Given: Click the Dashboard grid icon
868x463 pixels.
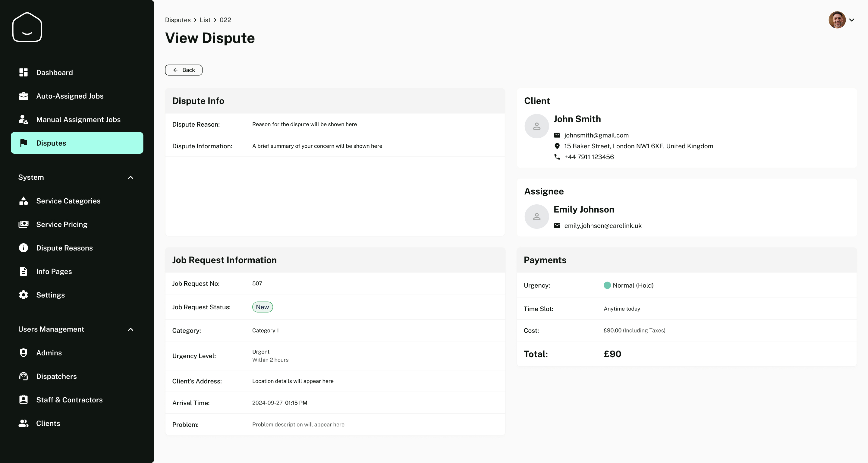Looking at the screenshot, I should click(x=23, y=72).
